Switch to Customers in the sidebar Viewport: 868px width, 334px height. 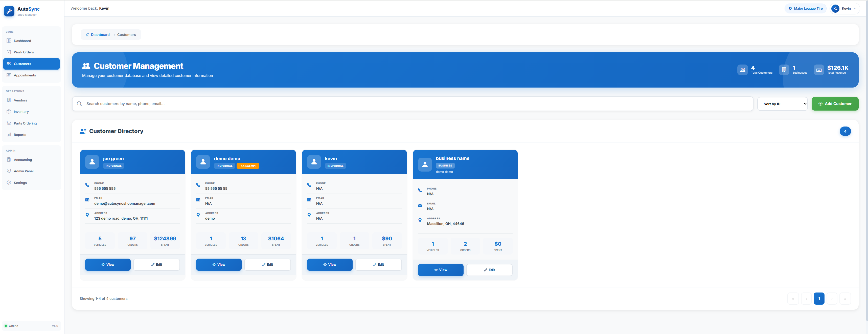tap(22, 64)
